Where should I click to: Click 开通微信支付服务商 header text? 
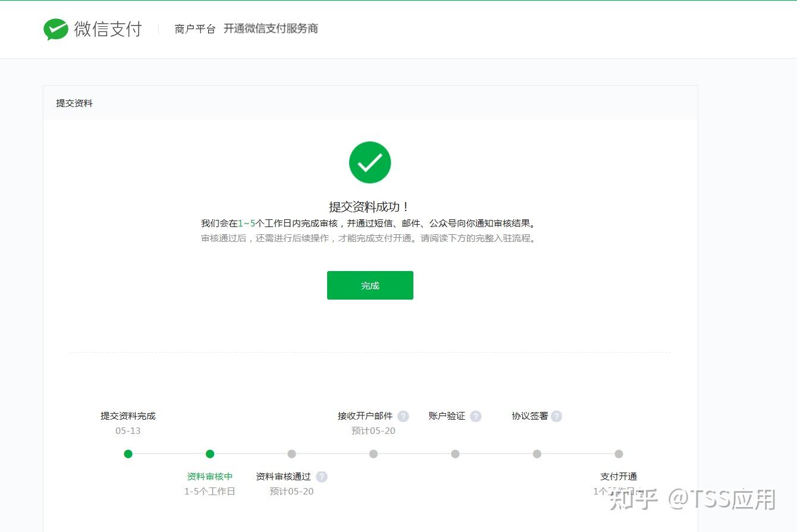click(271, 29)
